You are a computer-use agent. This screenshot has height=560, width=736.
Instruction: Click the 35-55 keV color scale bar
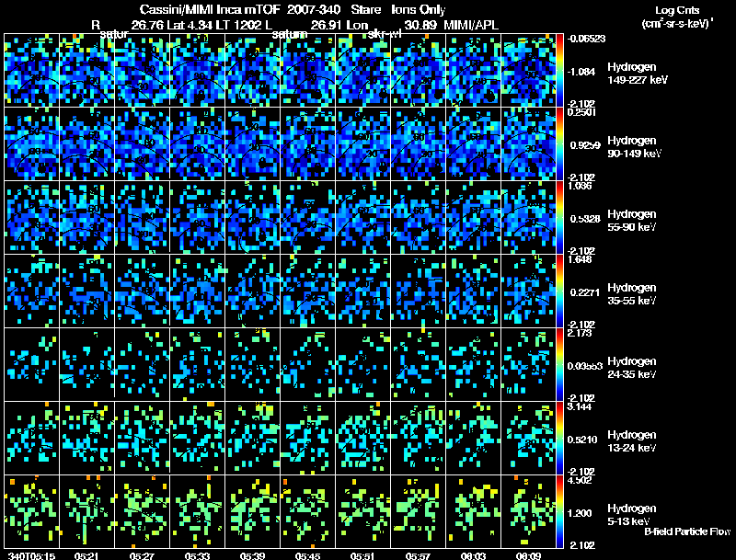coord(559,291)
